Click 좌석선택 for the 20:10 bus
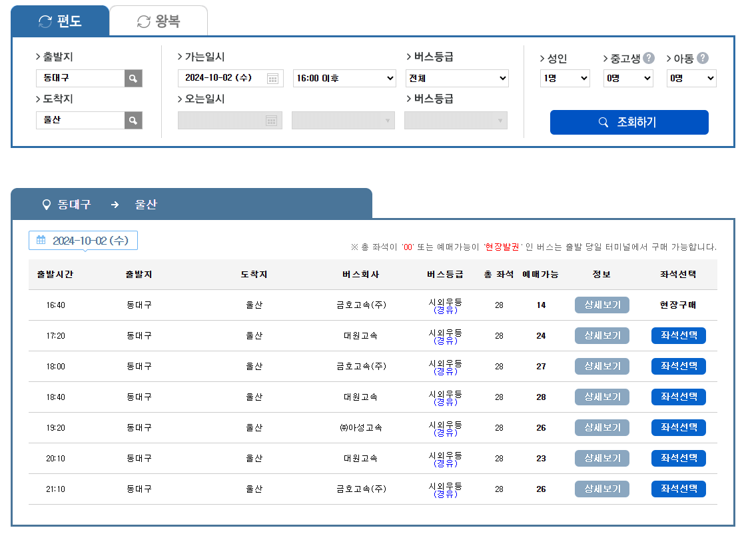This screenshot has height=554, width=756. 678,458
